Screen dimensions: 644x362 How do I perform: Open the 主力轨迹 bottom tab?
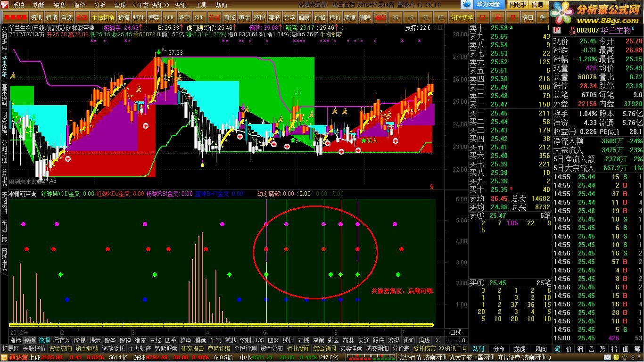[x=140, y=349]
